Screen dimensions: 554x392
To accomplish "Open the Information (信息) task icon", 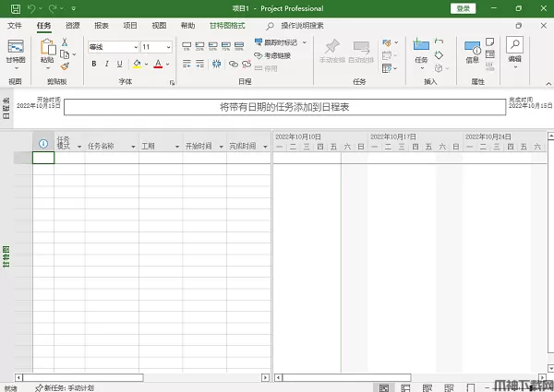I will coord(472,50).
